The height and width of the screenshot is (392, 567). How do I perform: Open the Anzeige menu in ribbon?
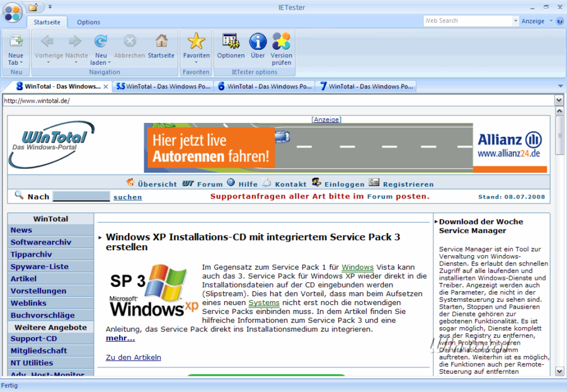click(537, 21)
